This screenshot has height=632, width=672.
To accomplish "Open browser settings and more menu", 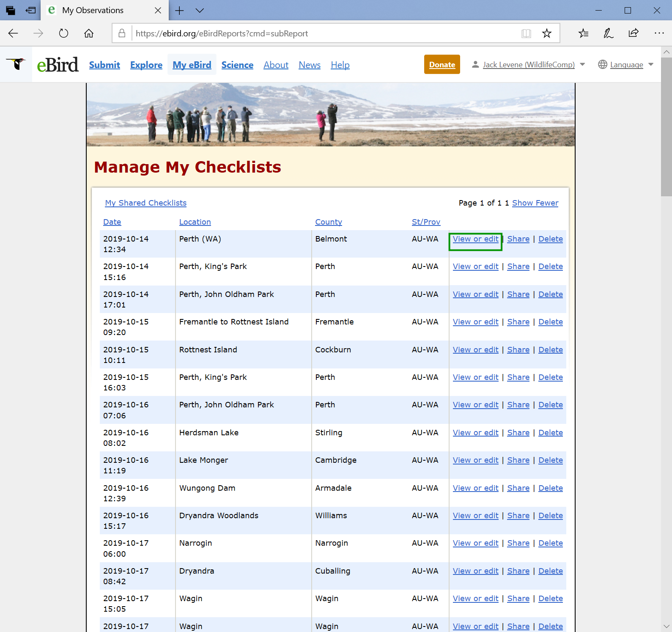I will click(659, 33).
